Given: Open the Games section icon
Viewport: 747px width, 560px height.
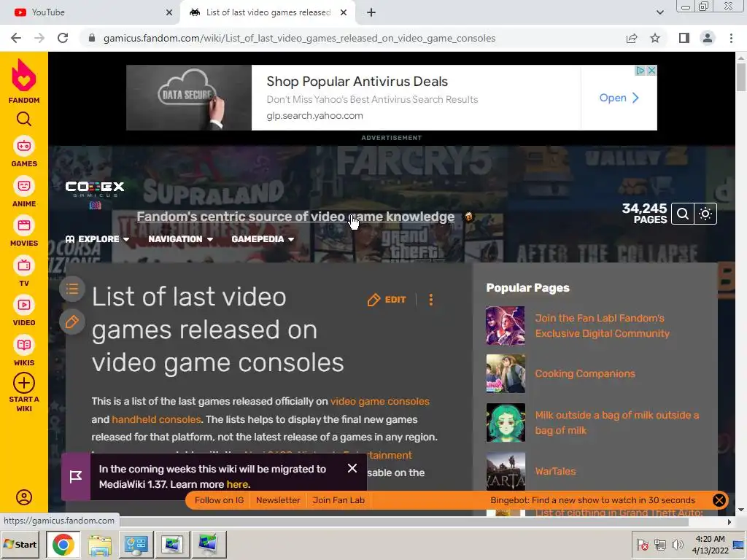Looking at the screenshot, I should tap(24, 146).
